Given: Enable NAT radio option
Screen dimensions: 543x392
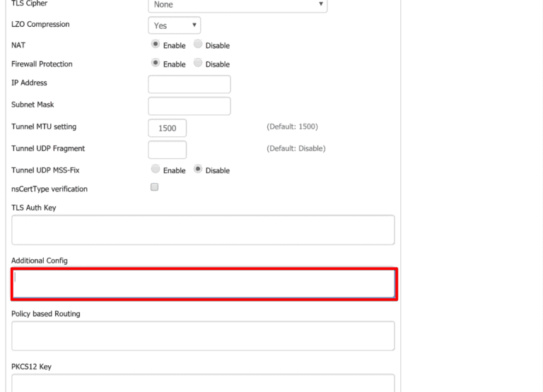Looking at the screenshot, I should pos(156,45).
